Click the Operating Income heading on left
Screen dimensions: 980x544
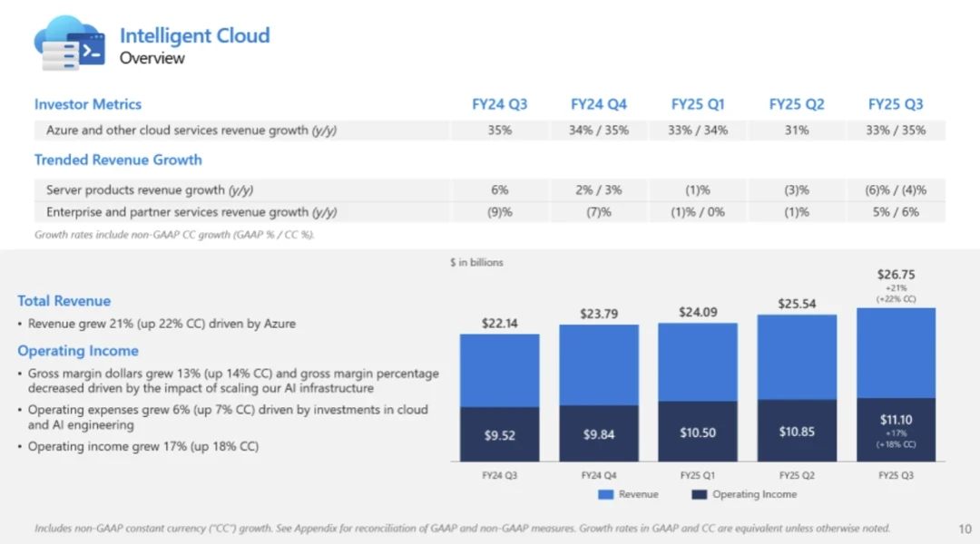pyautogui.click(x=78, y=351)
